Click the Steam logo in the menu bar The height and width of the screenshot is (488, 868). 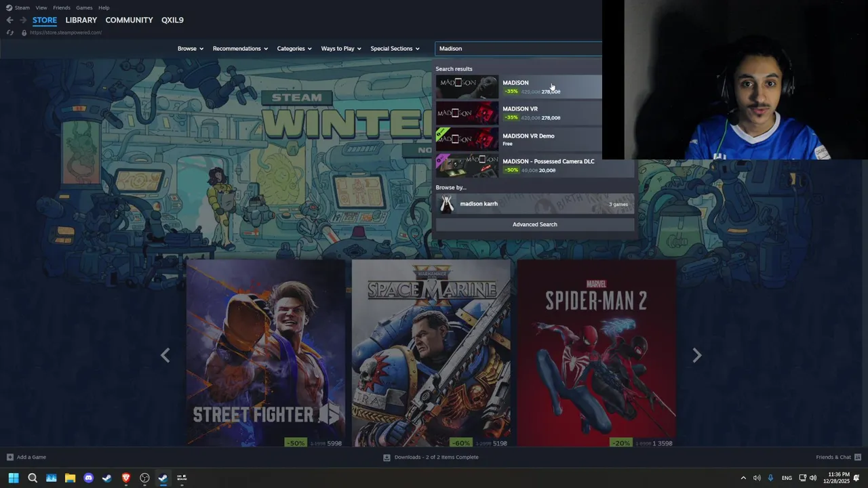9,7
